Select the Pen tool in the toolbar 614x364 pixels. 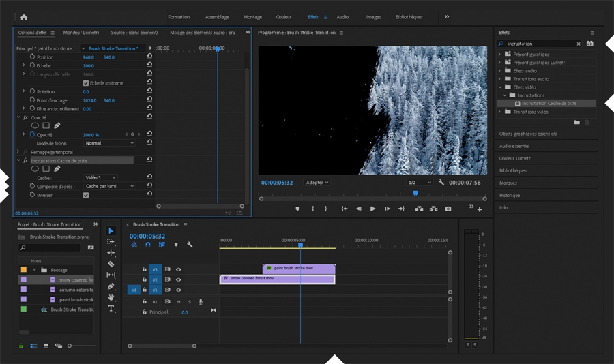[111, 286]
